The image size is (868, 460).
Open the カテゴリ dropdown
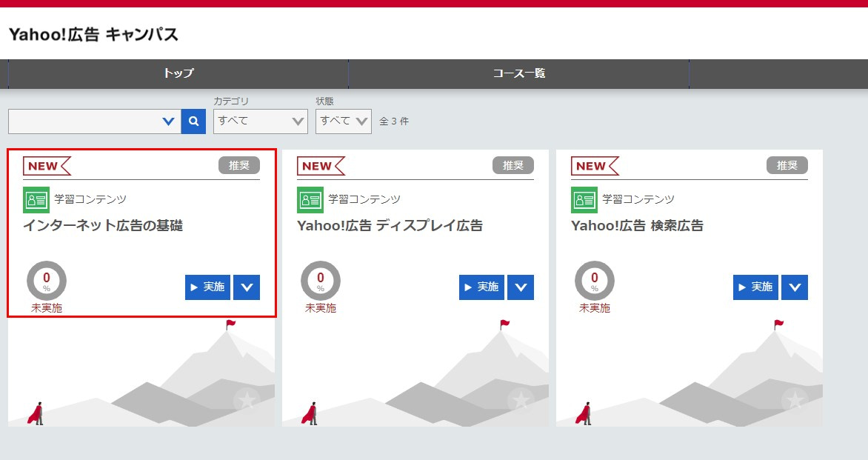(260, 121)
